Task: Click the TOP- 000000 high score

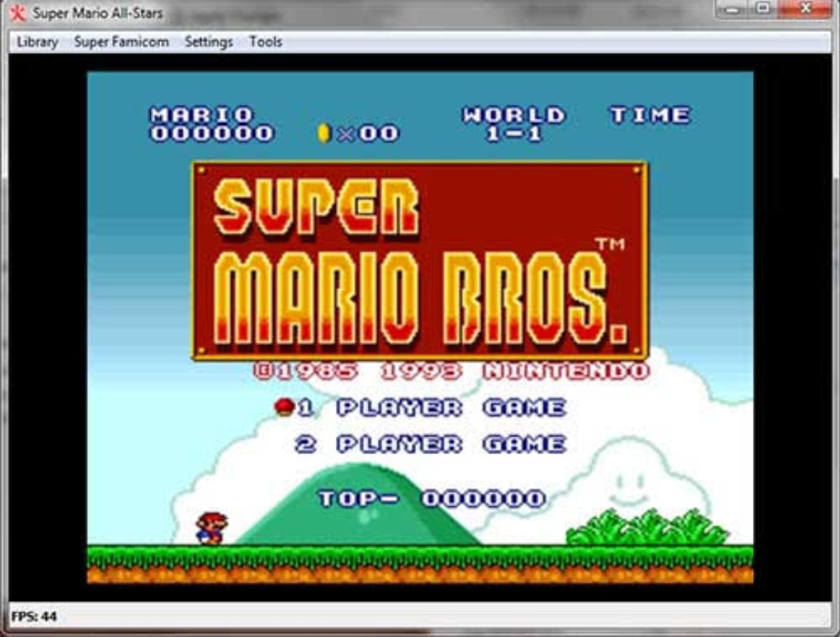Action: click(432, 499)
